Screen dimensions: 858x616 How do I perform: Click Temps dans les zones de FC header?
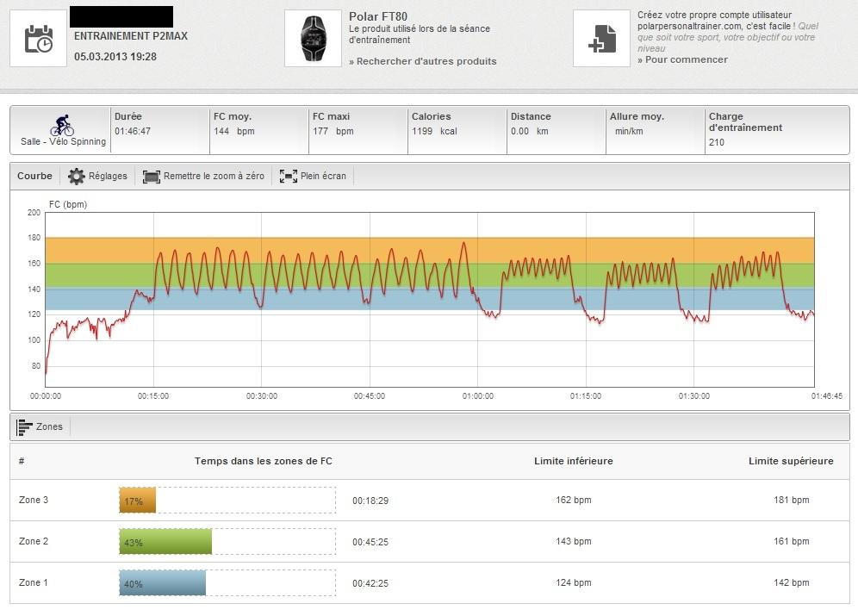pos(264,461)
